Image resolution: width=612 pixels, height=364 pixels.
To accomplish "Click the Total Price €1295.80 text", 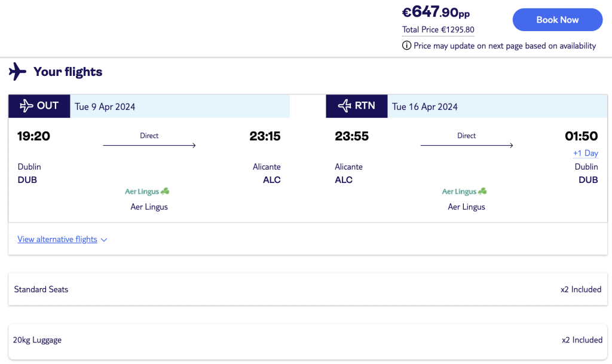I will (438, 29).
